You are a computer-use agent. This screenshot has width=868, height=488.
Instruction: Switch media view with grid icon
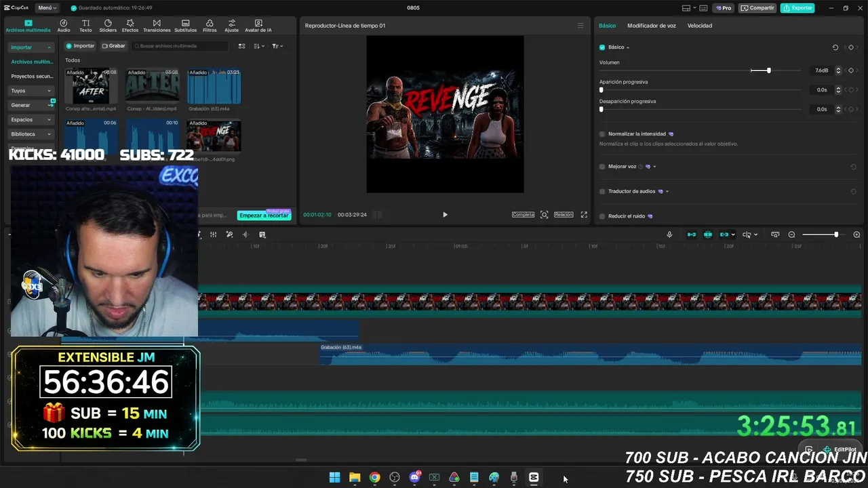[x=241, y=46]
